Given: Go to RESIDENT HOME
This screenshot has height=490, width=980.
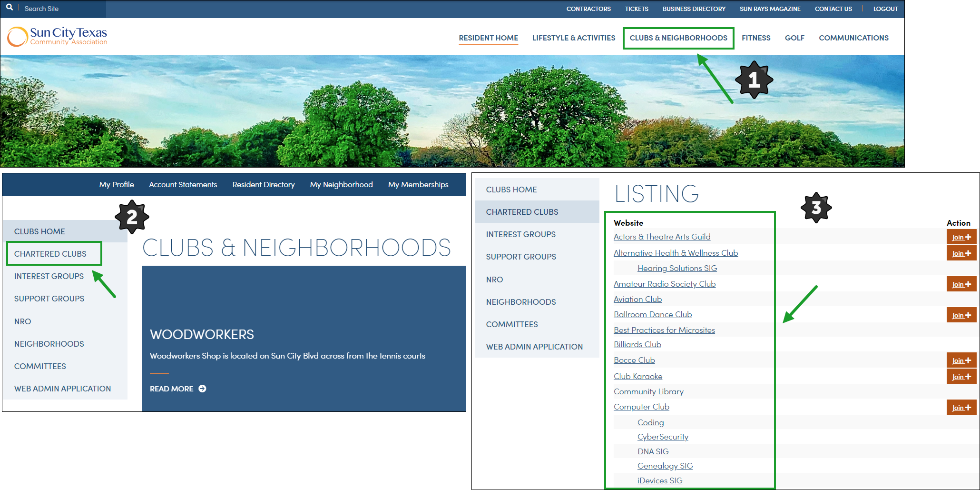Looking at the screenshot, I should [x=488, y=38].
